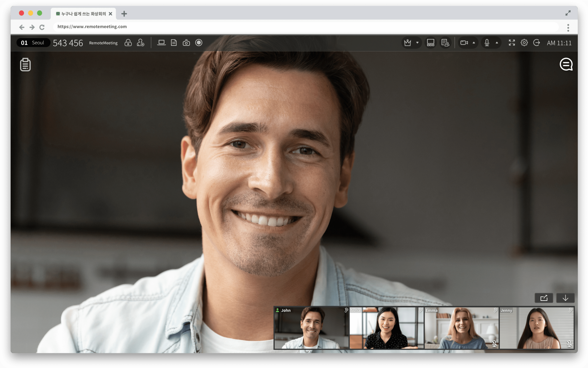This screenshot has height=368, width=588.
Task: Start screen sharing with laptop icon
Action: (161, 43)
